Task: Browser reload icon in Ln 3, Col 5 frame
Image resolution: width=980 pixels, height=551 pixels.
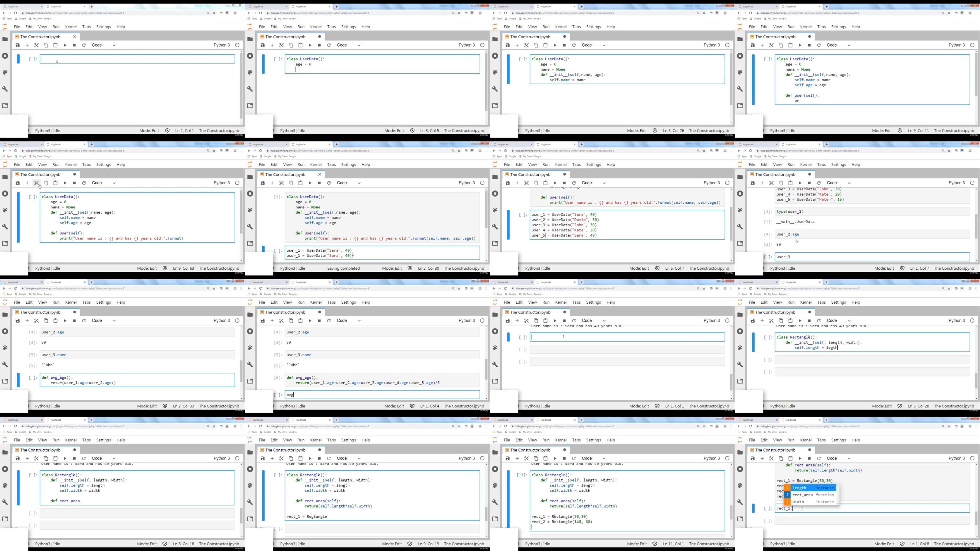Action: coord(261,13)
